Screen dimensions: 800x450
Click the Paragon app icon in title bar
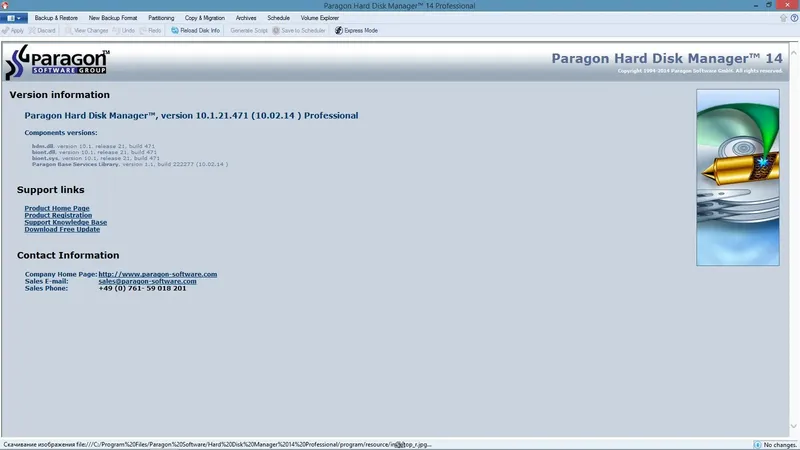point(5,5)
